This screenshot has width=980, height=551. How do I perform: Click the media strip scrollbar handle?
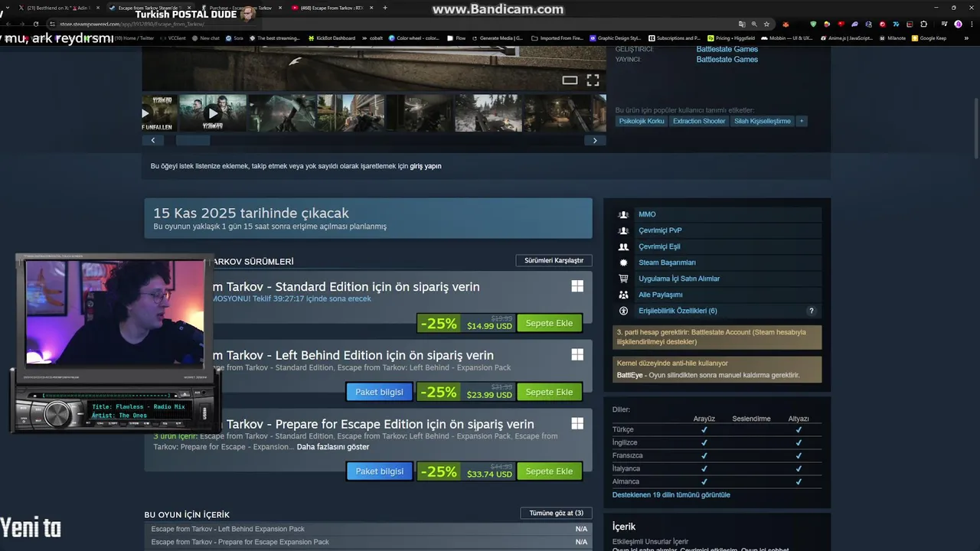(x=193, y=140)
